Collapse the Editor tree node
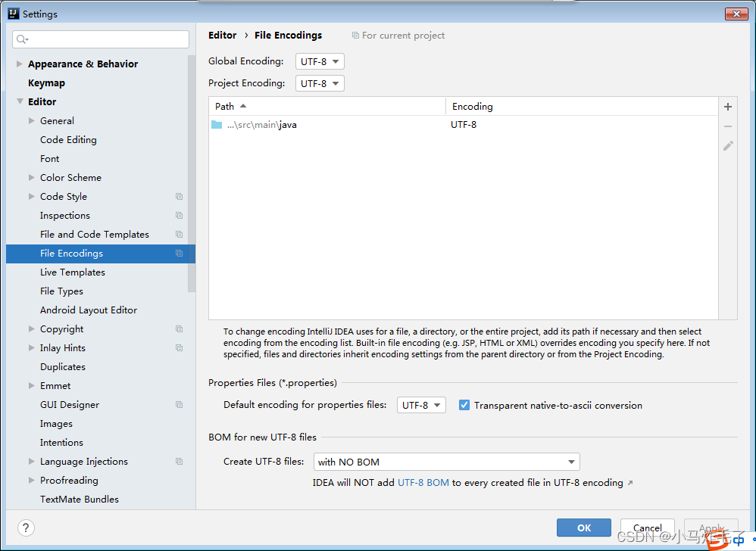This screenshot has width=756, height=551. pos(20,101)
